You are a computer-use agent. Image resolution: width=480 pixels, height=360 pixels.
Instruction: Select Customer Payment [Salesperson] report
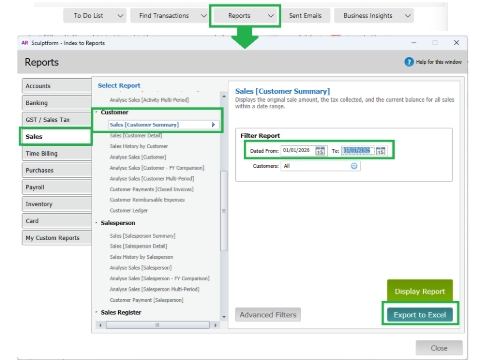point(146,300)
